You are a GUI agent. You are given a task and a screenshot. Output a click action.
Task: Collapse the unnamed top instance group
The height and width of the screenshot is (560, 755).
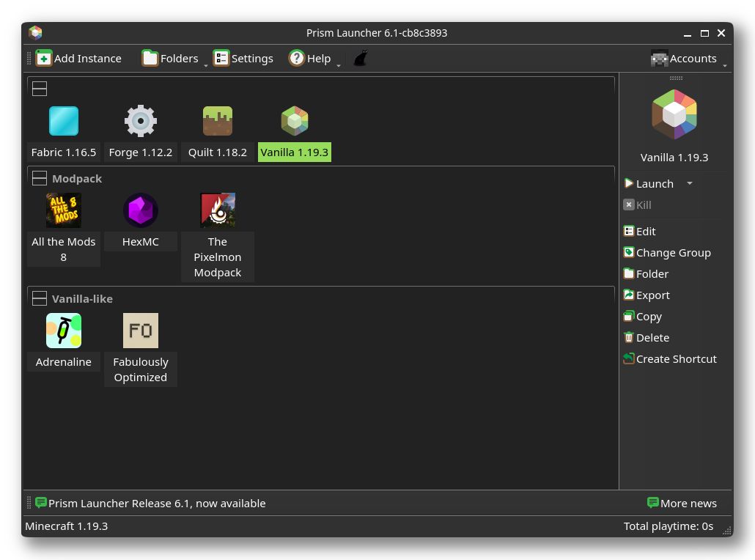[40, 89]
